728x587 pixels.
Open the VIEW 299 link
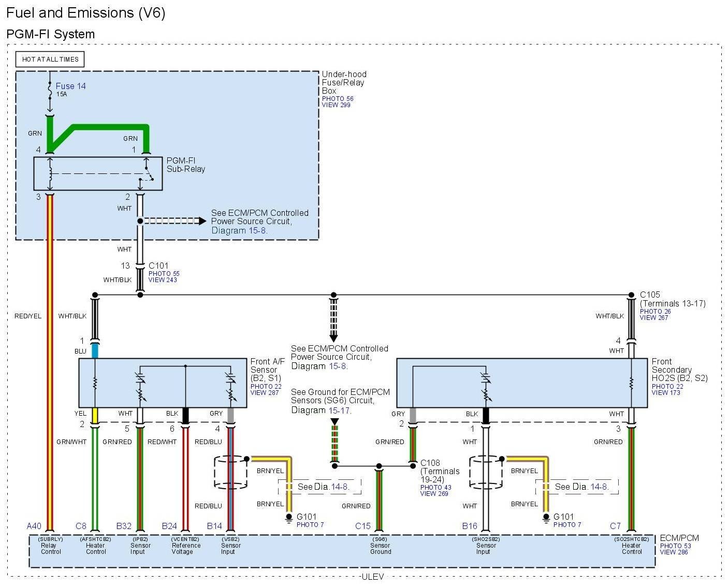click(x=336, y=105)
